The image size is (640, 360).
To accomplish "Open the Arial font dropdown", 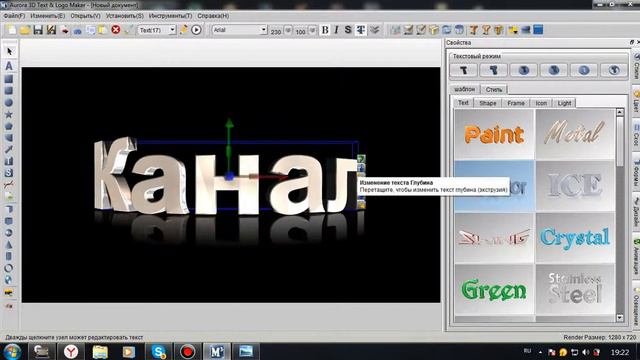I will tap(263, 30).
